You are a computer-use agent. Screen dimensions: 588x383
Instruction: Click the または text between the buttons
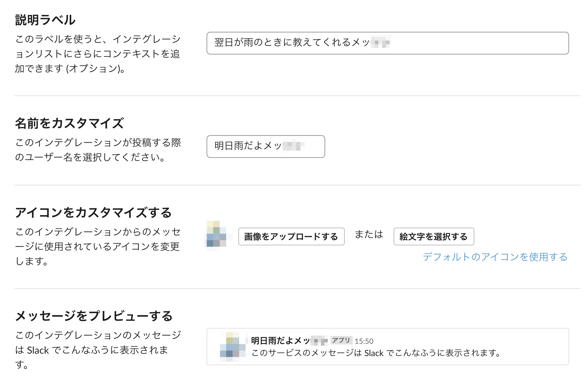point(369,235)
